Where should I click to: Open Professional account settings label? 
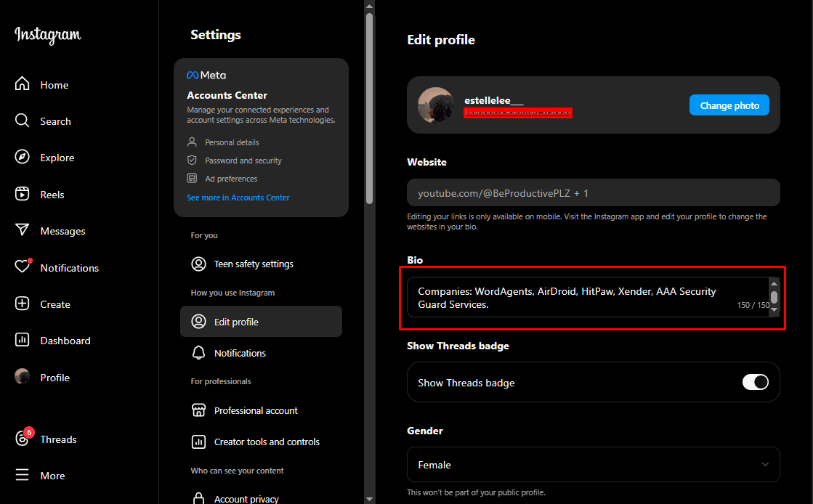tap(256, 410)
